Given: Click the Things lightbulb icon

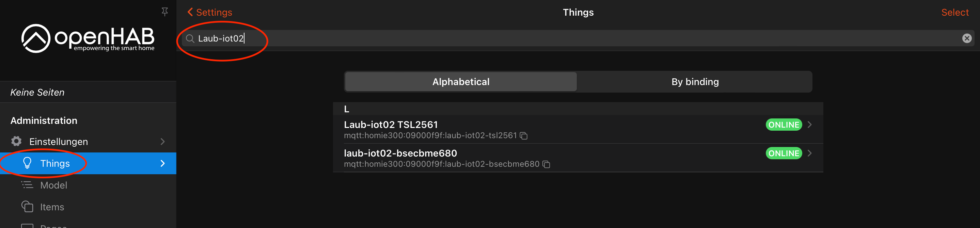Looking at the screenshot, I should (x=27, y=163).
